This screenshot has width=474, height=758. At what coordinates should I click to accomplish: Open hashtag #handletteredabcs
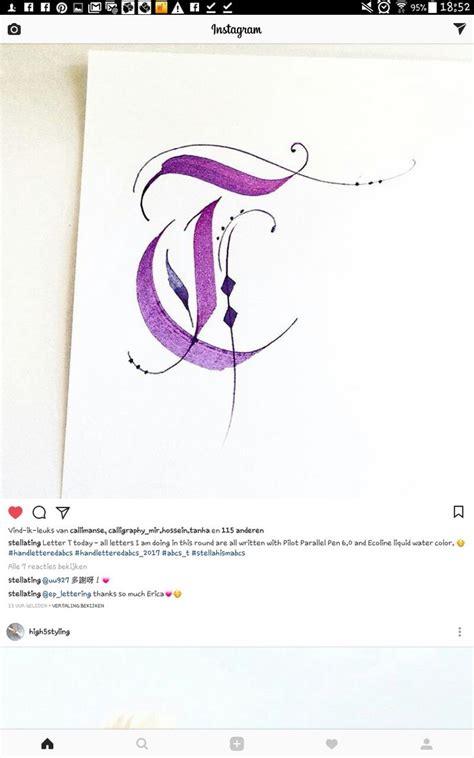[x=40, y=553]
